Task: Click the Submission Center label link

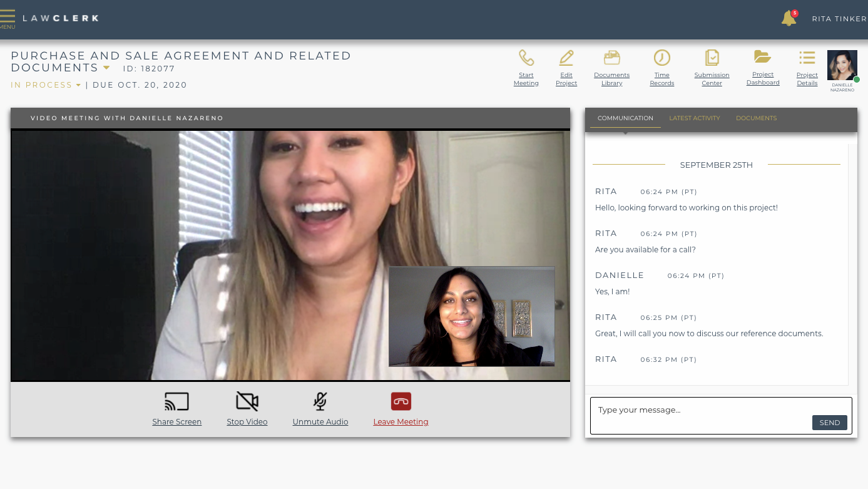Action: 712,79
